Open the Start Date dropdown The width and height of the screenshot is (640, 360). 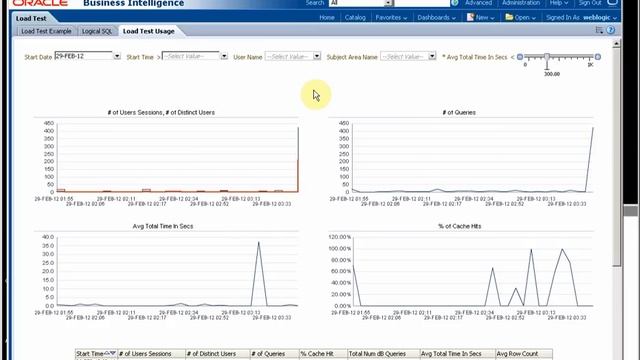click(x=117, y=56)
